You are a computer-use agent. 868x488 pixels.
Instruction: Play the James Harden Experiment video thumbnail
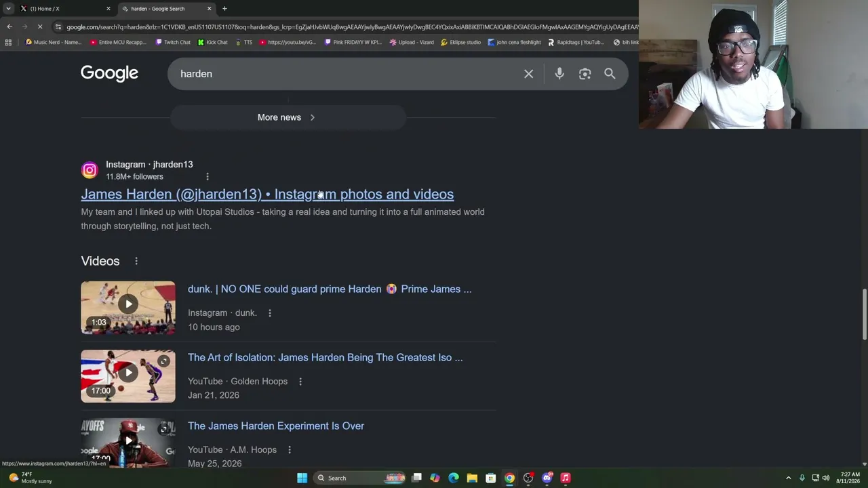[x=128, y=442]
